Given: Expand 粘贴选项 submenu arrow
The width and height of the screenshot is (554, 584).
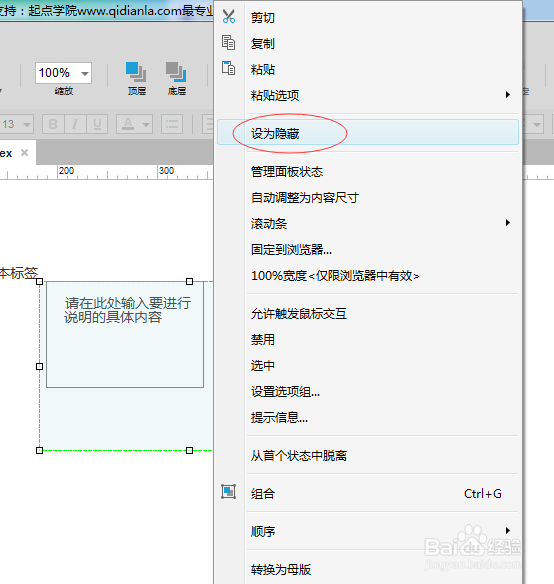Looking at the screenshot, I should click(507, 95).
